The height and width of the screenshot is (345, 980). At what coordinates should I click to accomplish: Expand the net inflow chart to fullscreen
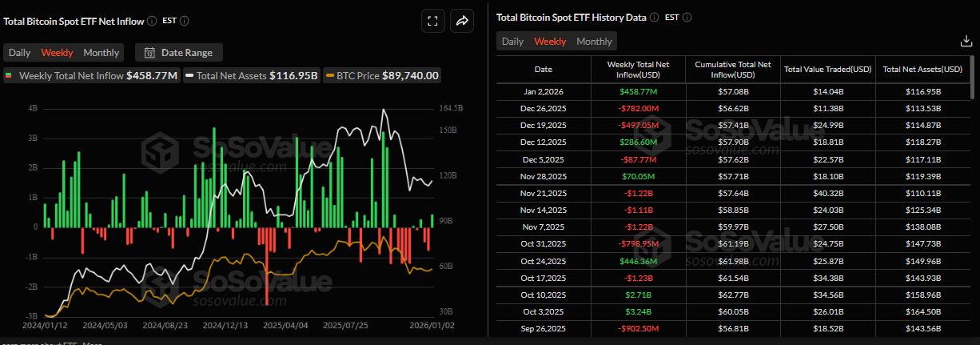pyautogui.click(x=432, y=22)
